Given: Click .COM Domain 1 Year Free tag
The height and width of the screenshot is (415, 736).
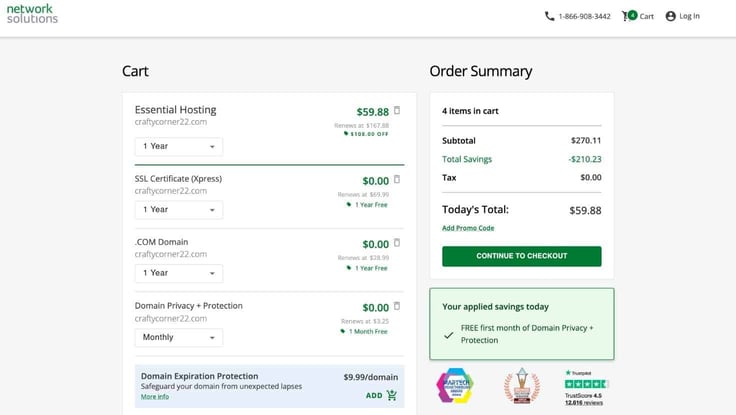Looking at the screenshot, I should click(x=368, y=268).
